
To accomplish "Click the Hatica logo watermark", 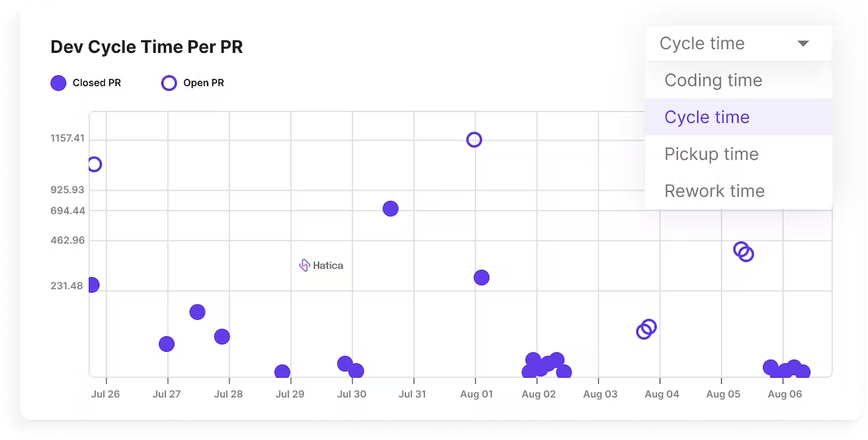I will [x=321, y=266].
